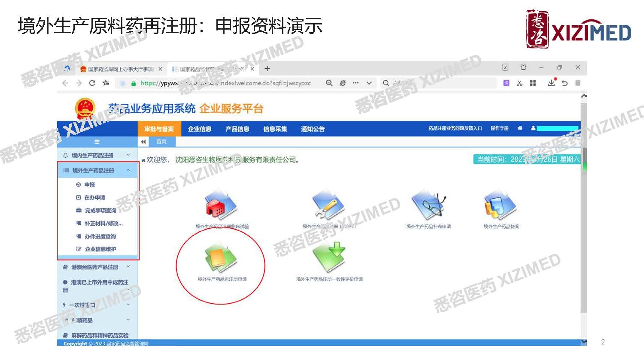Open 企业信息 menu tab
Image resolution: width=644 pixels, height=362 pixels.
click(x=200, y=129)
